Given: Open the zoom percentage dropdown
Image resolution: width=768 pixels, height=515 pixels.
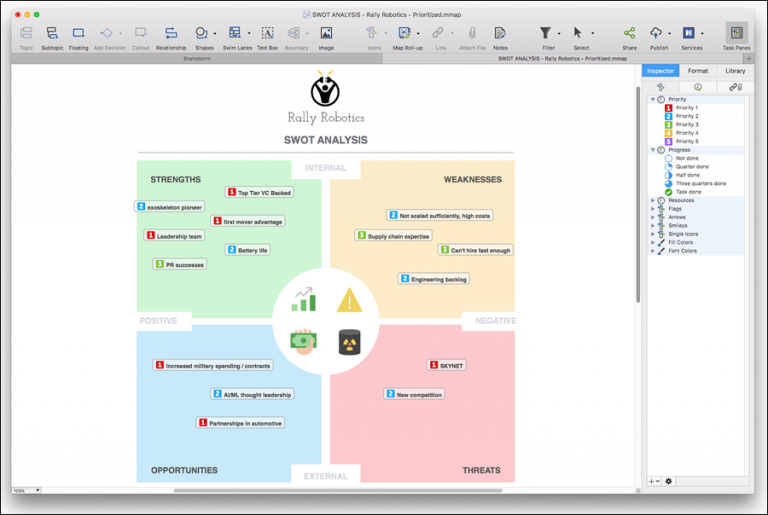Looking at the screenshot, I should 26,490.
